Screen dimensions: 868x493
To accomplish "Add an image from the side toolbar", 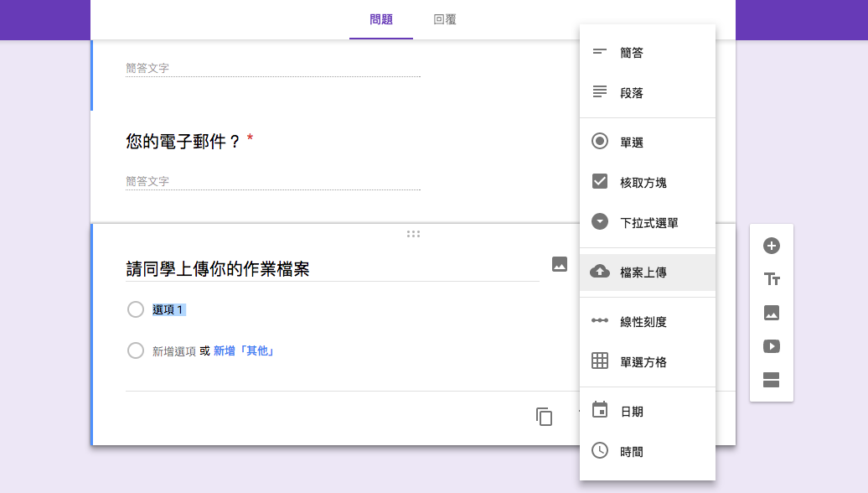I will [x=771, y=313].
